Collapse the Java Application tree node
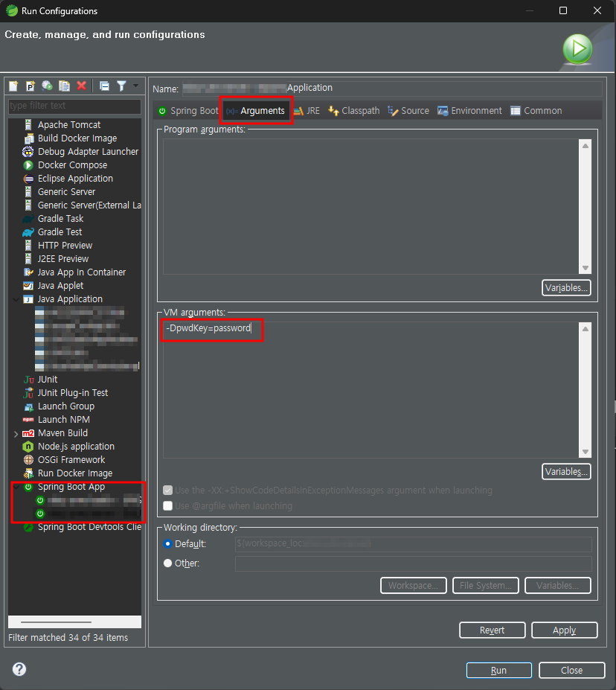616x690 pixels. pos(16,299)
